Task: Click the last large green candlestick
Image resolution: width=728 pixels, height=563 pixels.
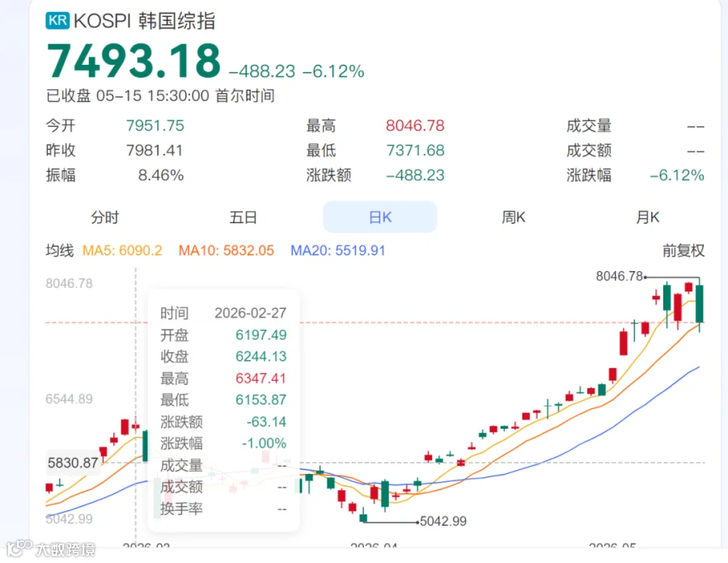Action: [699, 304]
